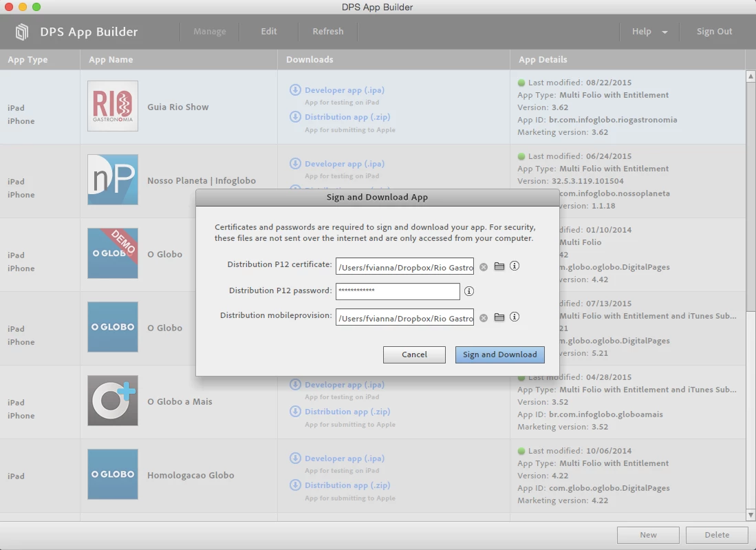This screenshot has width=756, height=550.
Task: Show info for Distribution mobileprovision
Action: pos(515,317)
